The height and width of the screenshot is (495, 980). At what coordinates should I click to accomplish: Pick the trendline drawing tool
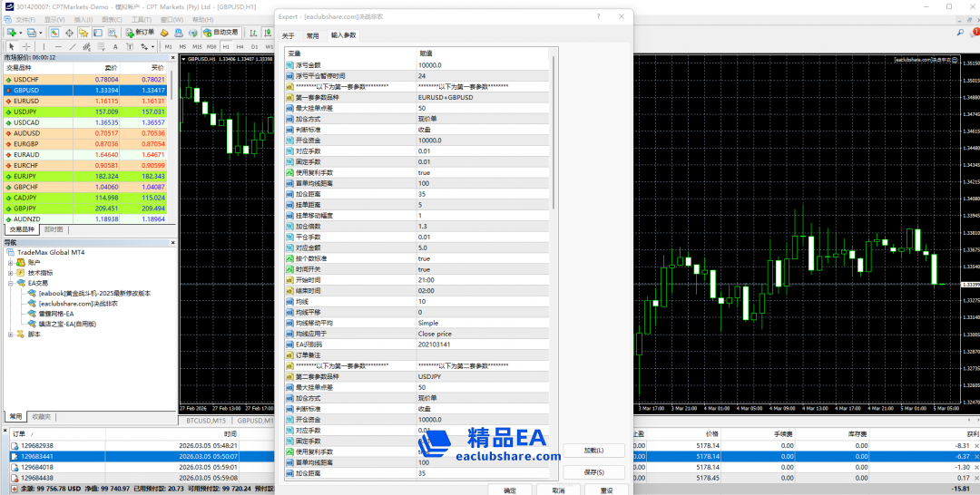point(72,46)
